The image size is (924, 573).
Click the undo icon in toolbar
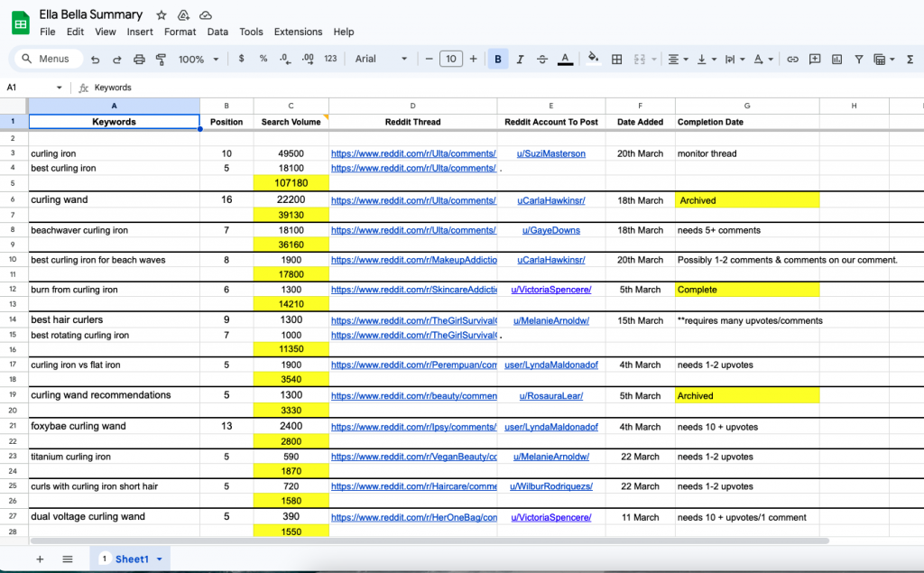(x=95, y=60)
